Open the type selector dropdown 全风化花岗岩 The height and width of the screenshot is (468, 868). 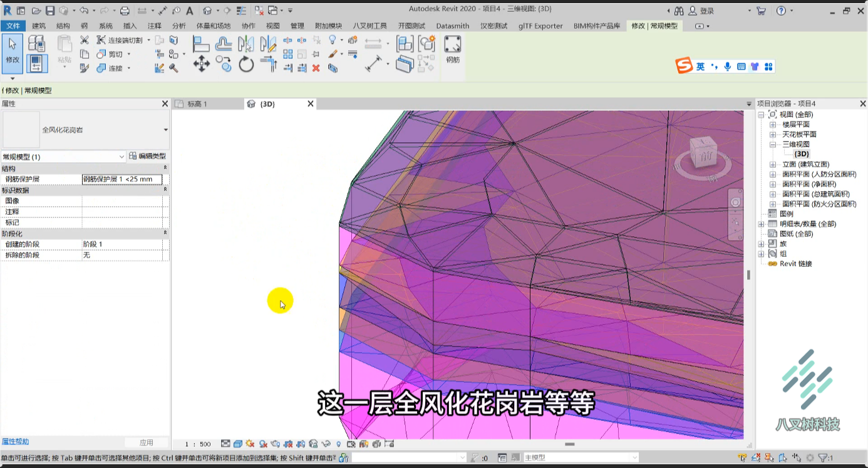point(166,130)
